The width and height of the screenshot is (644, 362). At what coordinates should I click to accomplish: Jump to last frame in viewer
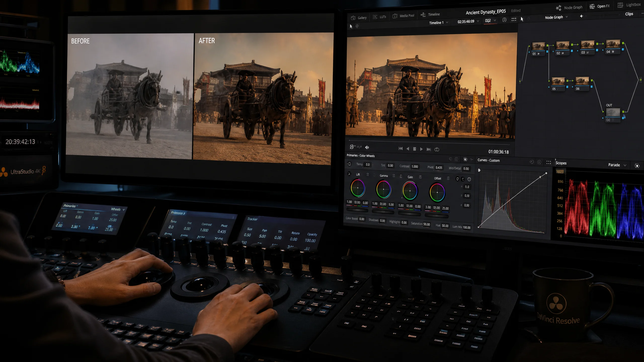(x=429, y=149)
